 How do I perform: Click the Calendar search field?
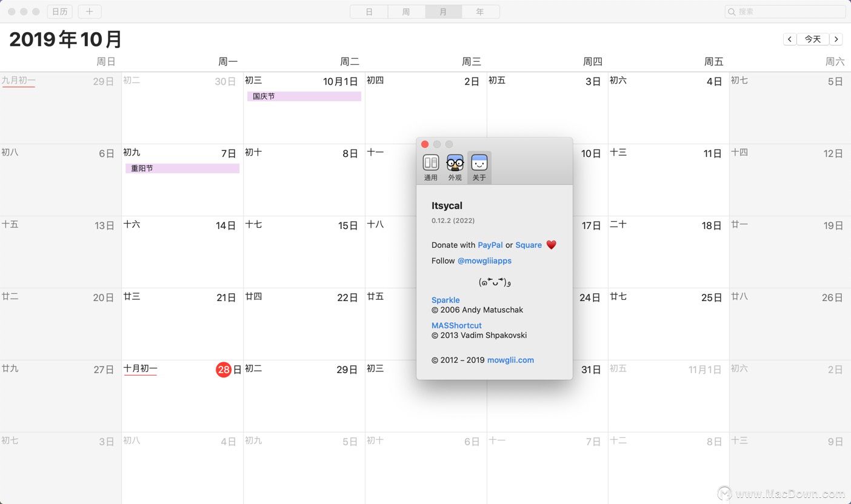(785, 12)
